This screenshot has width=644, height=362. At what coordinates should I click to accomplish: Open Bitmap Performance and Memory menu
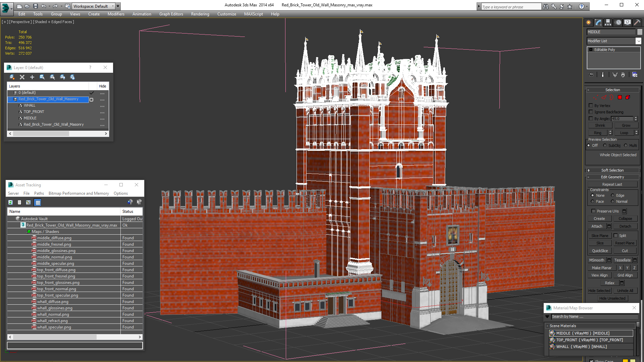[x=79, y=193]
